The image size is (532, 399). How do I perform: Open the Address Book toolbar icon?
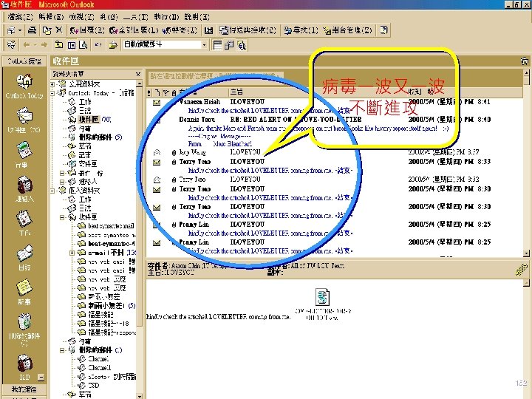pos(208,30)
